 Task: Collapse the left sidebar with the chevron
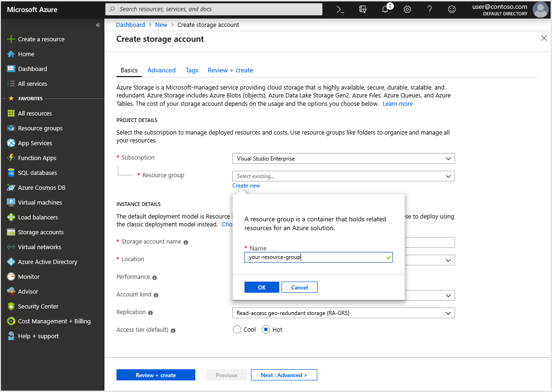(x=97, y=25)
